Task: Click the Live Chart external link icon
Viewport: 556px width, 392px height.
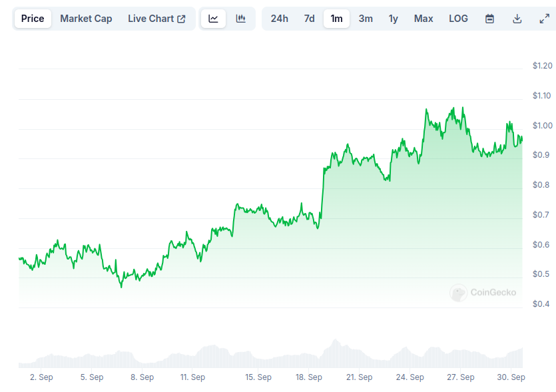Action: [x=181, y=19]
